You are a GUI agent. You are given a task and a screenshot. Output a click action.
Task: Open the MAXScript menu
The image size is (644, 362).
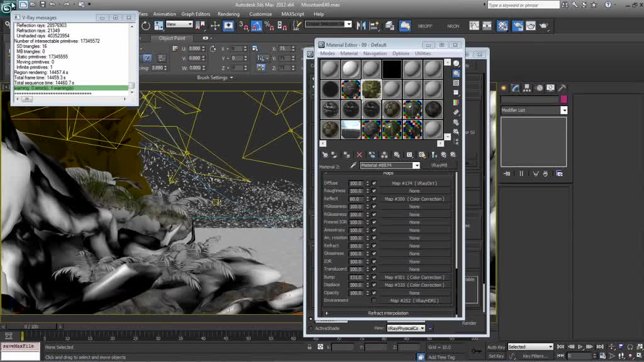293,14
